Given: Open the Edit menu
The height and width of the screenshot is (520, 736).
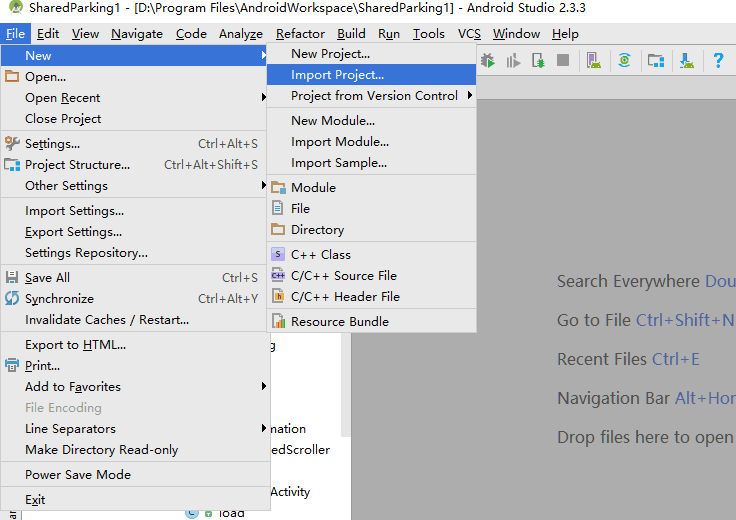Looking at the screenshot, I should [x=48, y=34].
